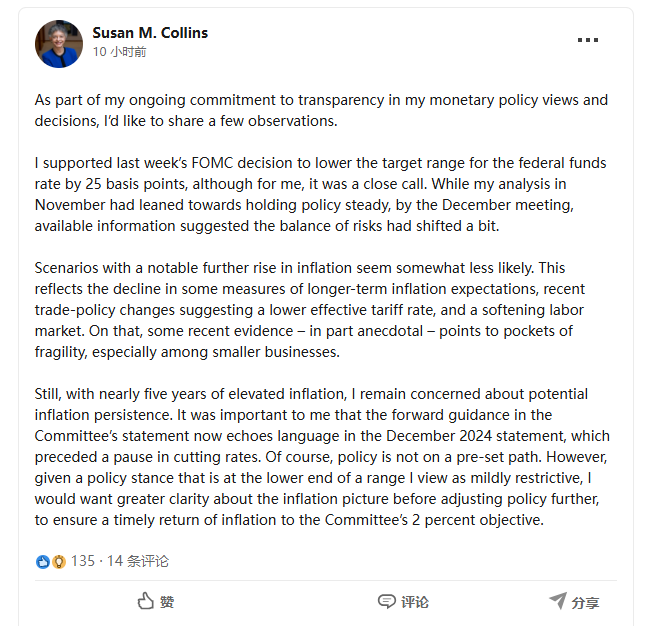Image resolution: width=646 pixels, height=626 pixels.
Task: Click the orange insightful reaction icon
Action: point(59,562)
